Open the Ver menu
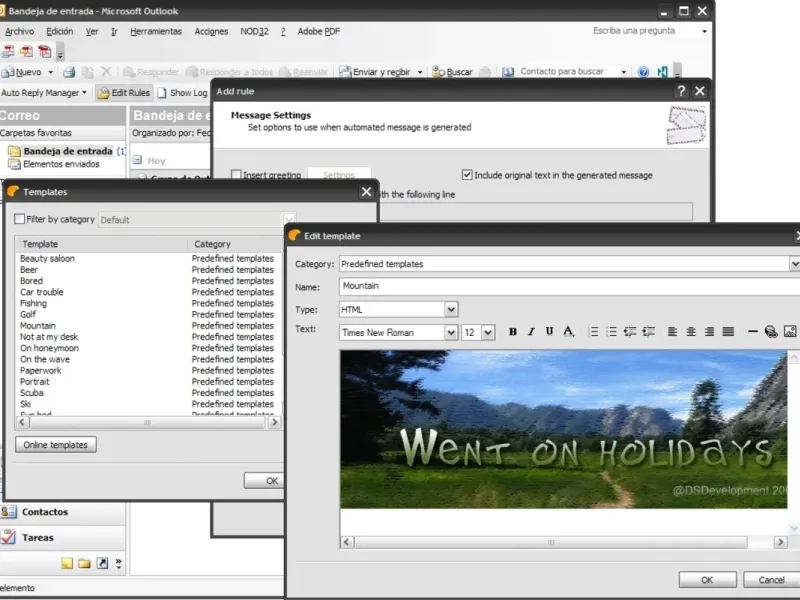Image resolution: width=800 pixels, height=600 pixels. click(92, 32)
